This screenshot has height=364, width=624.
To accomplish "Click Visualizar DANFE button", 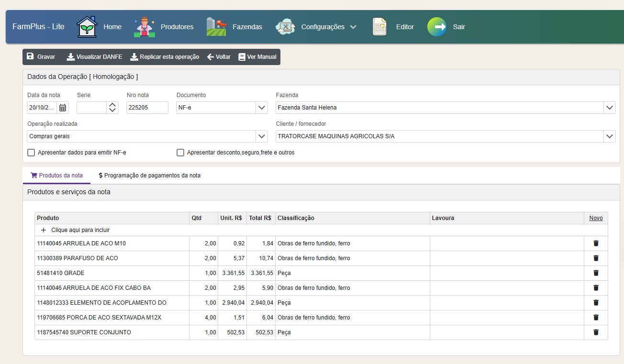I will 94,57.
